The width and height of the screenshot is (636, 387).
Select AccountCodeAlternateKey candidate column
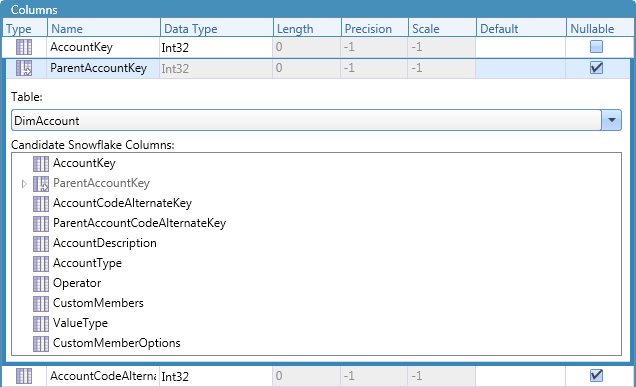point(122,203)
